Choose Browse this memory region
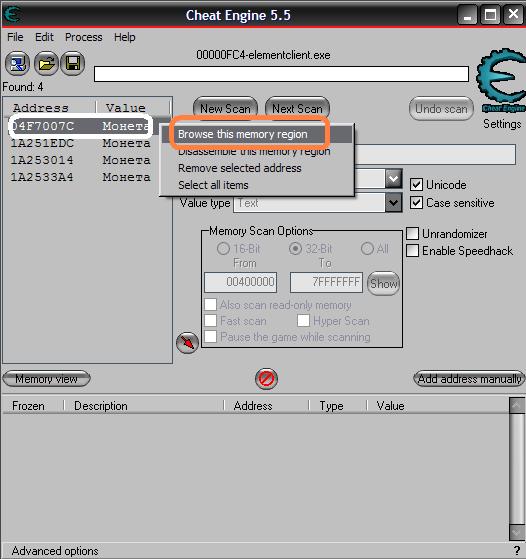This screenshot has width=526, height=559. click(x=256, y=134)
